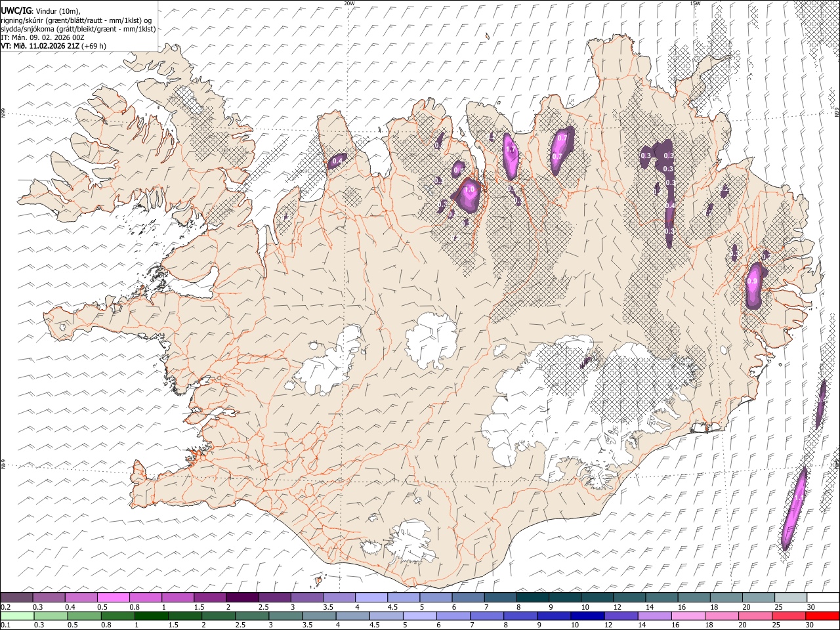840x630 pixels.
Task: Select the '0.6' snowfall value above the '1.0' cell
Action: click(458, 171)
